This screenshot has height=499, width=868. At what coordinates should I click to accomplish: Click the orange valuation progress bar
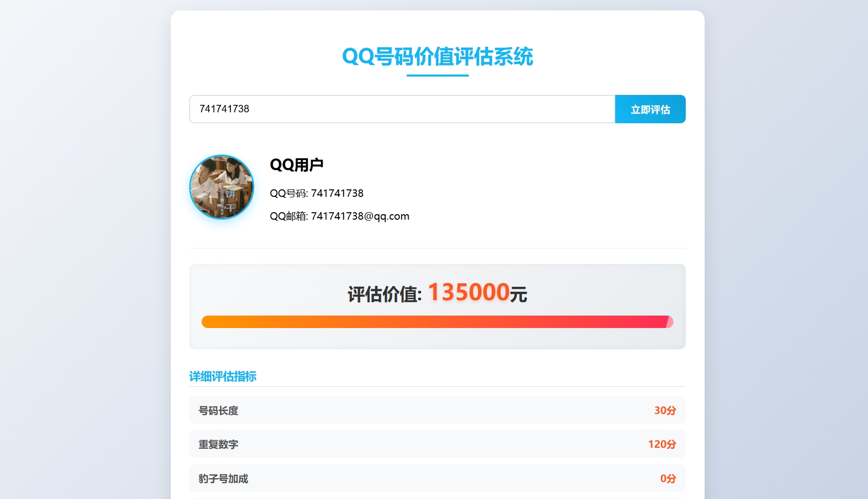coord(437,322)
